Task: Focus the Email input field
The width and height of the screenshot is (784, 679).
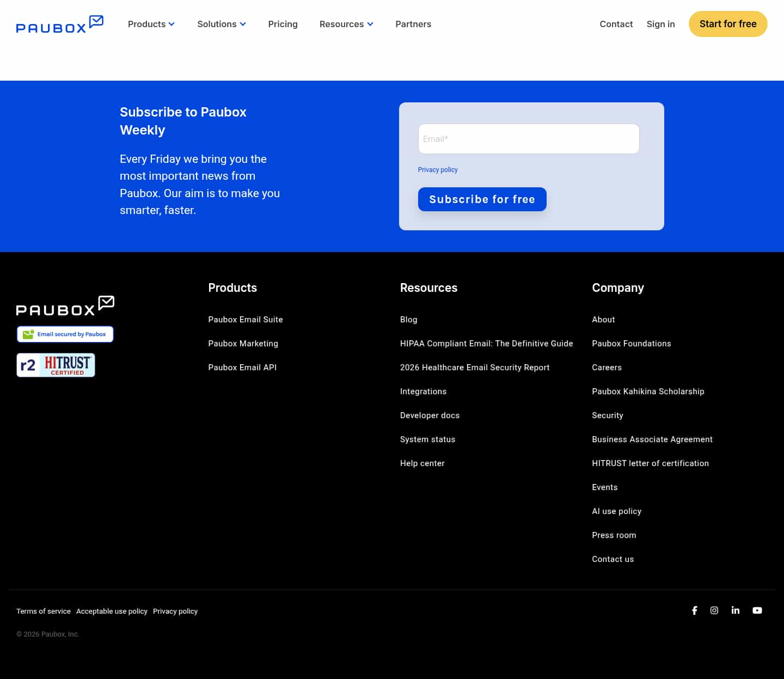Action: pos(529,139)
